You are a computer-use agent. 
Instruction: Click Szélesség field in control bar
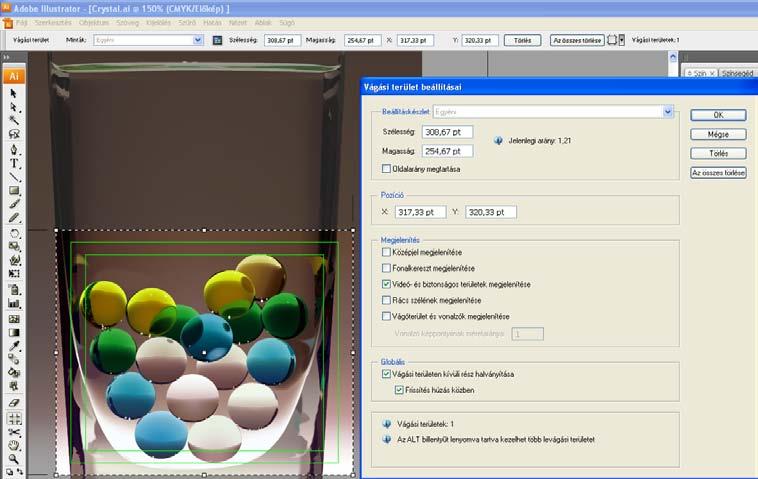pos(282,41)
